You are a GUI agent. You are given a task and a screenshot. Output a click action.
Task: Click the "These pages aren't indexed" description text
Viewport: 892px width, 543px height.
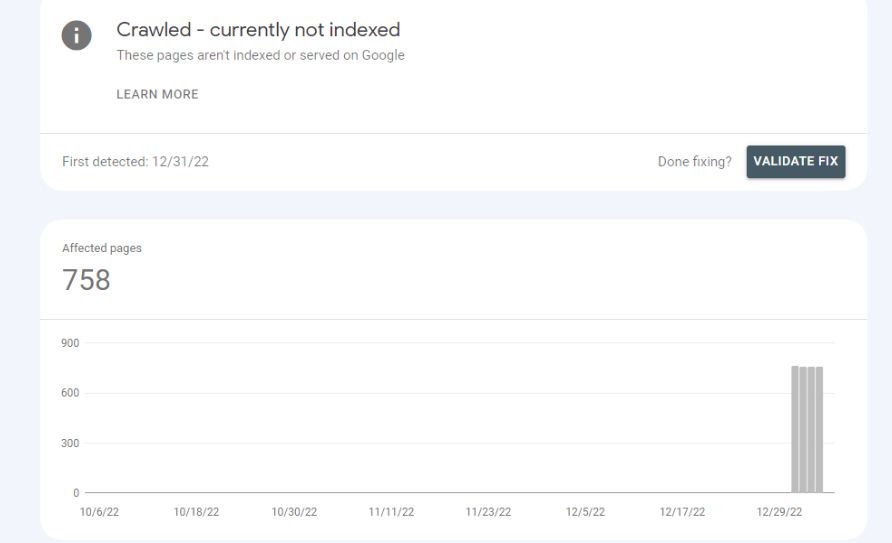[x=261, y=55]
